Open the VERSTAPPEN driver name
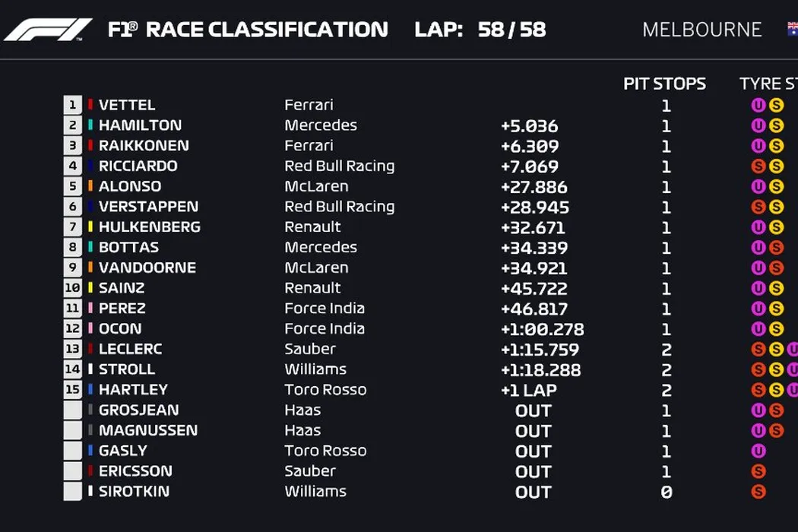The height and width of the screenshot is (532, 798). tap(148, 207)
